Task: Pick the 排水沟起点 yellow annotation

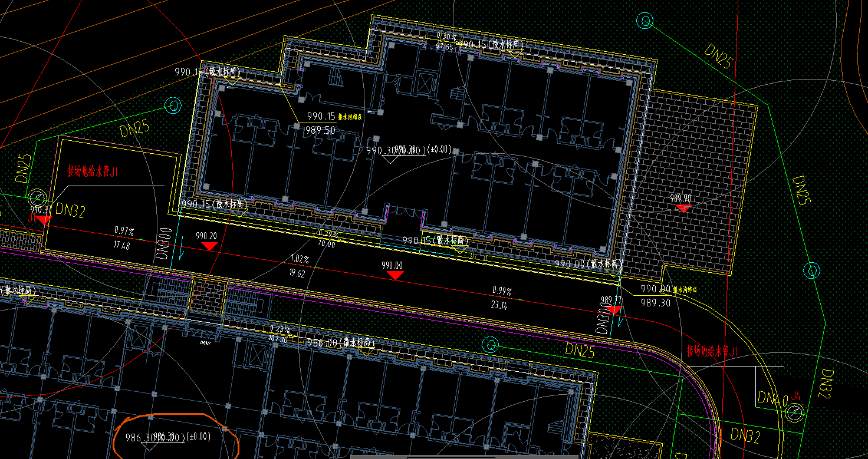Action: click(x=350, y=117)
